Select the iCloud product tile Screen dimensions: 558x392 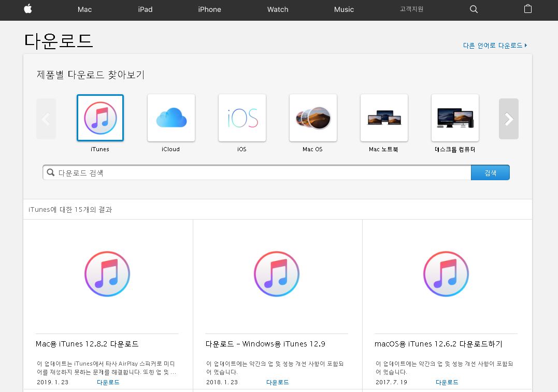(x=171, y=118)
